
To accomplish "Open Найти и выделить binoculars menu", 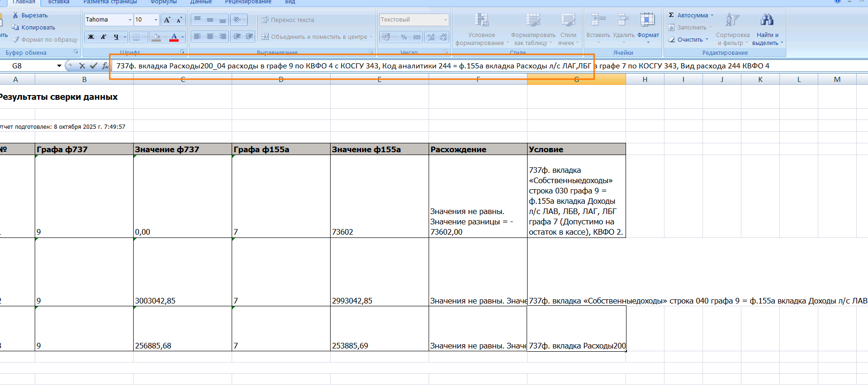I will (x=767, y=30).
